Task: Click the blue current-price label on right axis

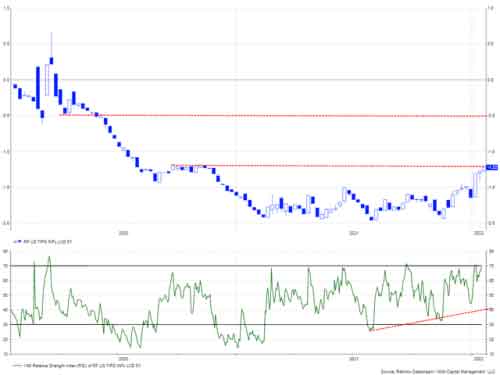Action: 492,167
